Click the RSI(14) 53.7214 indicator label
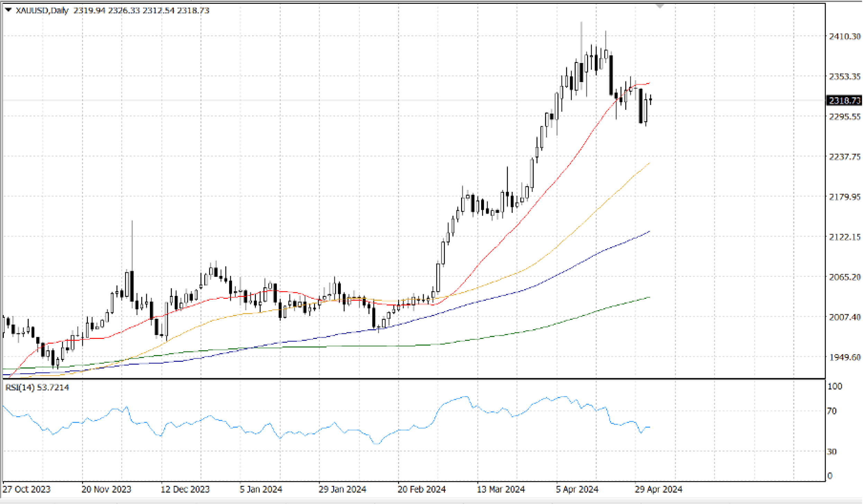This screenshot has width=863, height=504. 37,387
